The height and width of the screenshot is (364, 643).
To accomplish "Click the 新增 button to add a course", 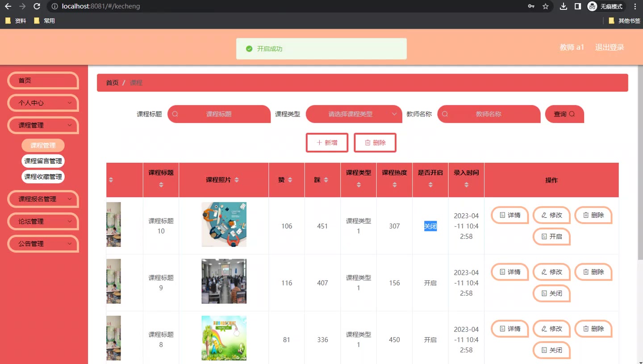I will [x=327, y=143].
